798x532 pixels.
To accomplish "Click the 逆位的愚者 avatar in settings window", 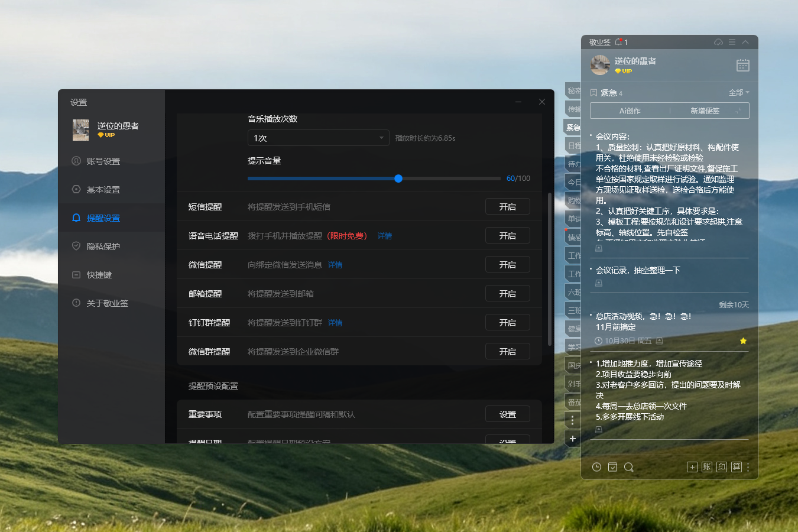I will (x=80, y=130).
